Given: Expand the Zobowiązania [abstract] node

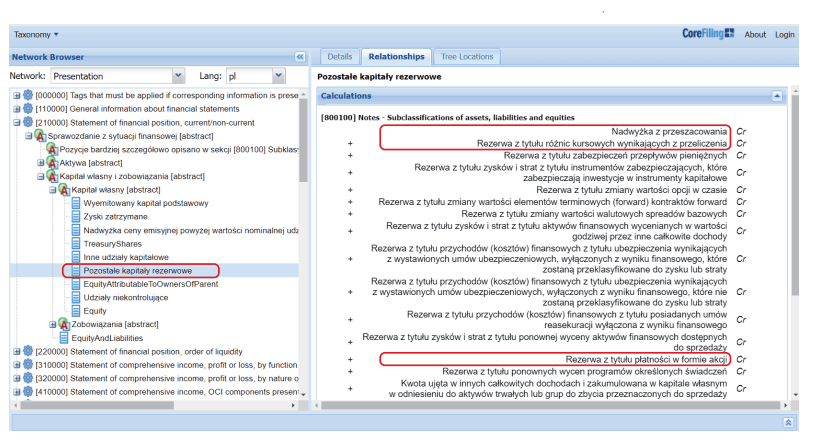Looking at the screenshot, I should point(52,325).
